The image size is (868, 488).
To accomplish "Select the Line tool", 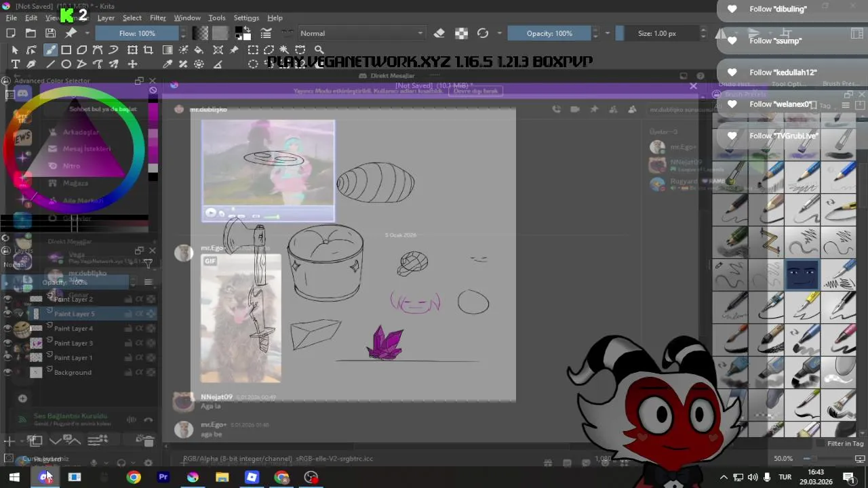I will (x=50, y=64).
